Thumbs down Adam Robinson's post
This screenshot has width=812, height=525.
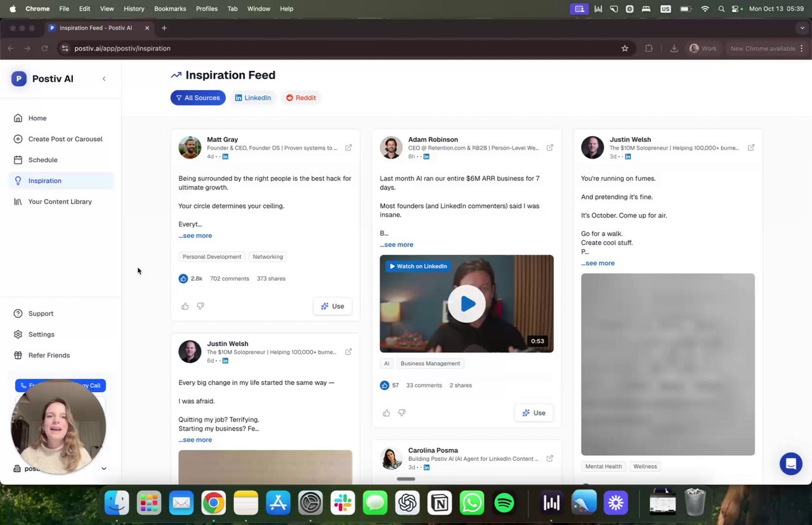pos(402,413)
